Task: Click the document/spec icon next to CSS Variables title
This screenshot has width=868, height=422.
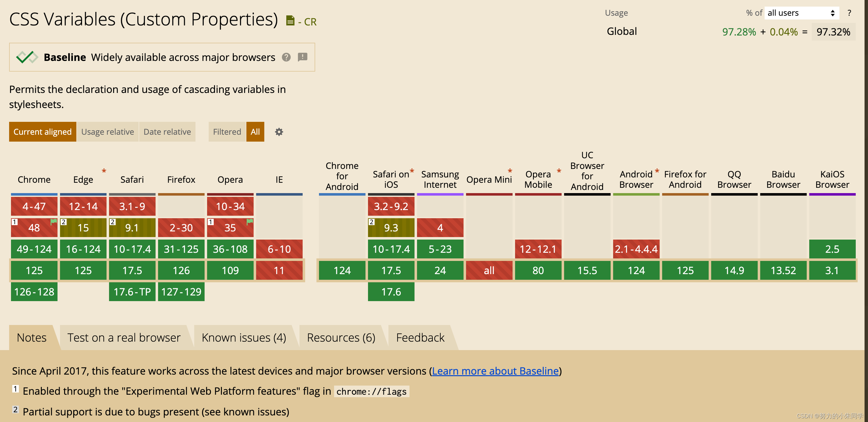Action: pyautogui.click(x=289, y=20)
